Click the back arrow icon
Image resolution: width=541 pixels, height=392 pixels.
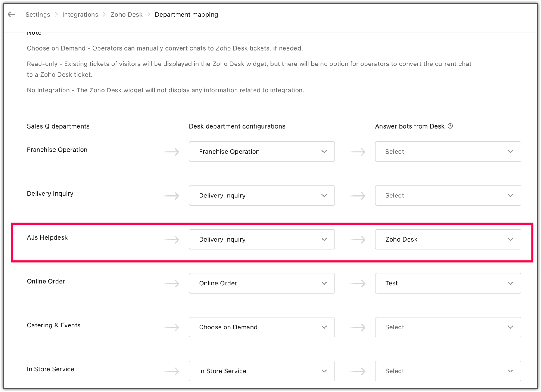click(x=11, y=15)
